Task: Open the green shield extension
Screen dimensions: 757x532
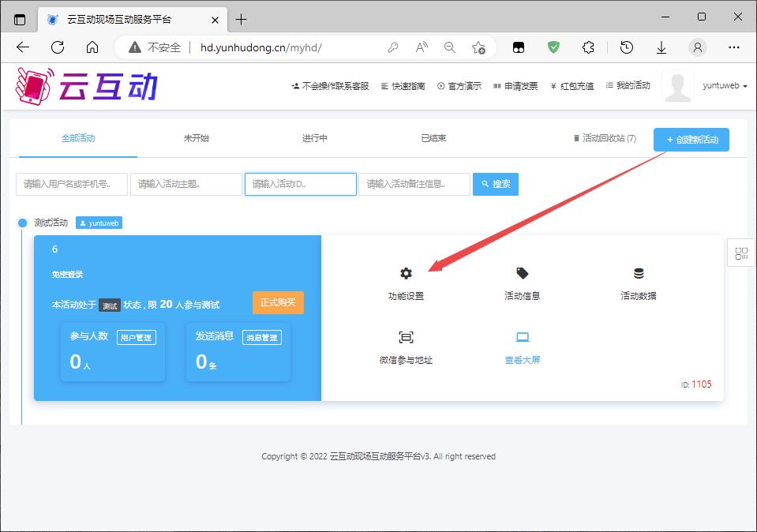Action: click(x=553, y=47)
